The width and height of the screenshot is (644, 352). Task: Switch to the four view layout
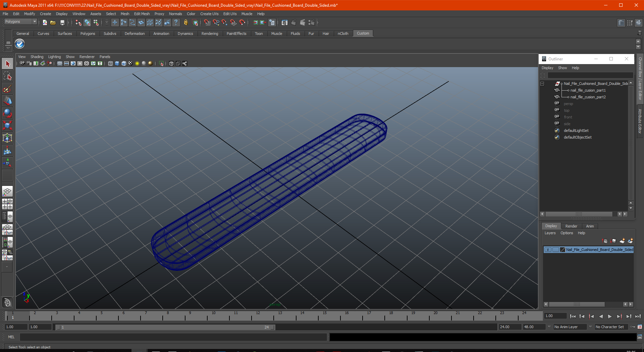(7, 204)
